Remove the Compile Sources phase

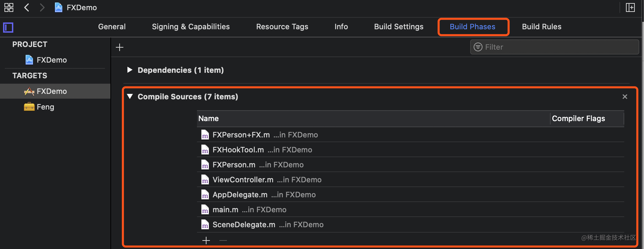click(625, 97)
